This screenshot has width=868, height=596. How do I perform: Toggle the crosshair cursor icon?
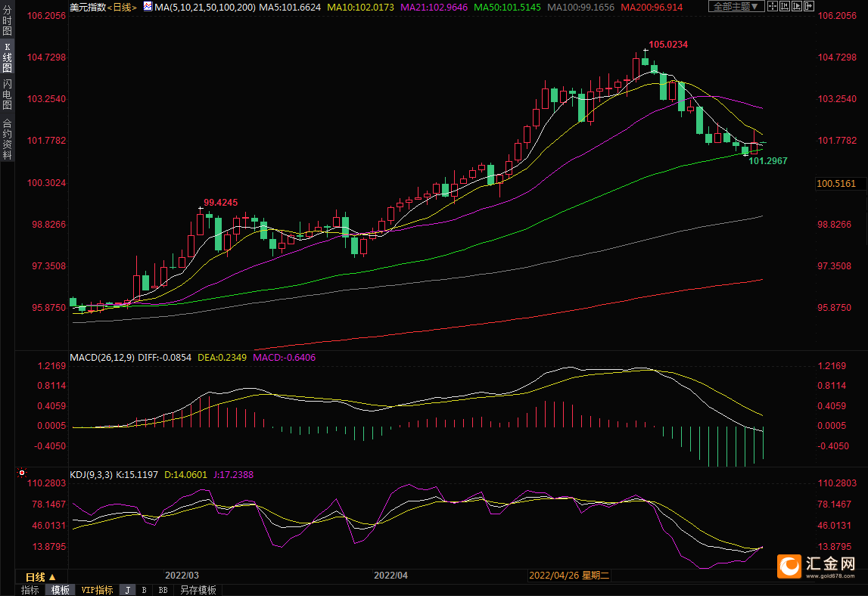pos(772,7)
